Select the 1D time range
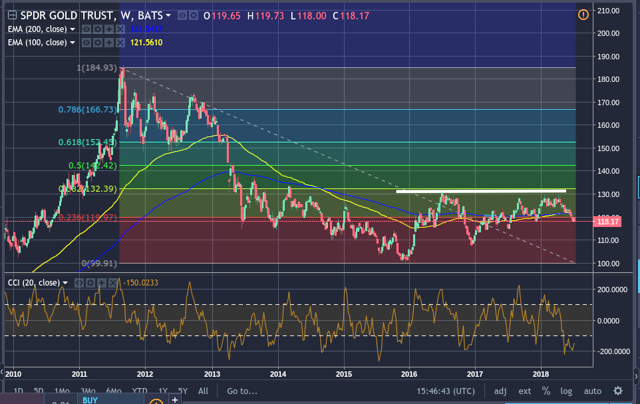 point(18,391)
